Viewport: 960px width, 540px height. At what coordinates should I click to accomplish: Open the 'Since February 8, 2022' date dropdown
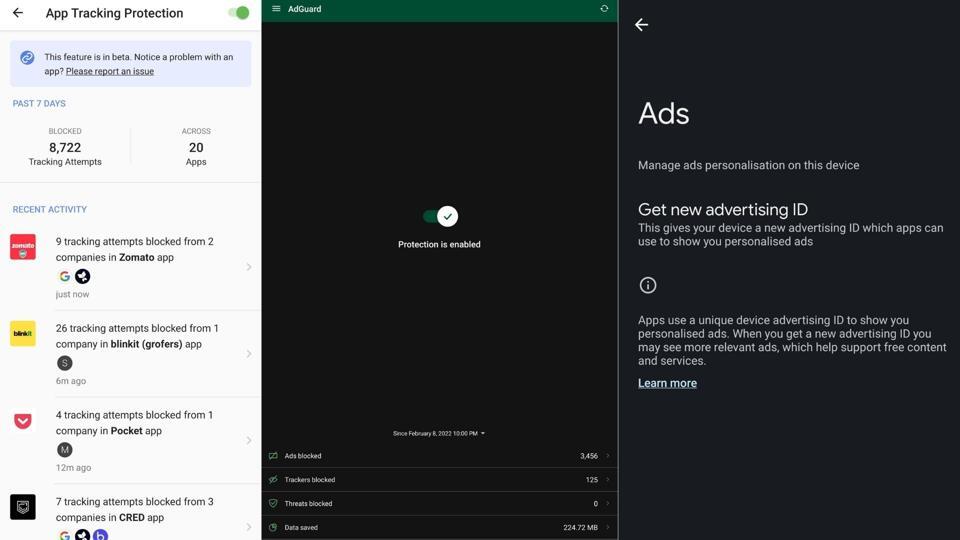pos(439,433)
